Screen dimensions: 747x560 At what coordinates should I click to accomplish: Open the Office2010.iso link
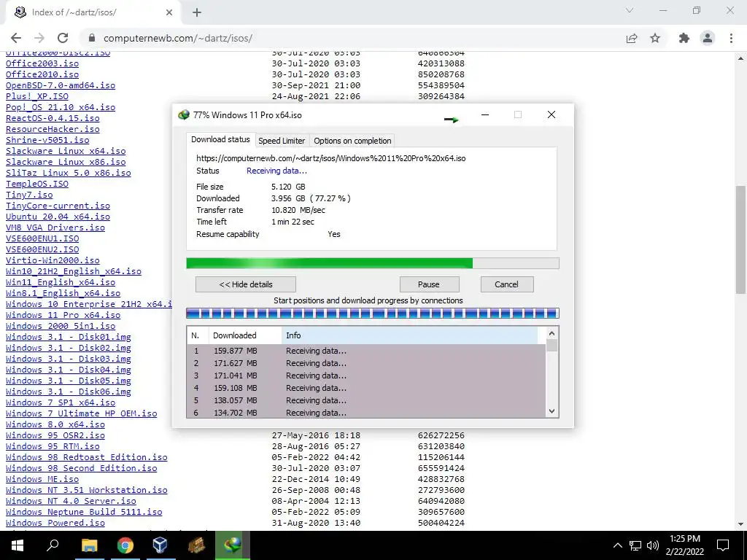(42, 74)
